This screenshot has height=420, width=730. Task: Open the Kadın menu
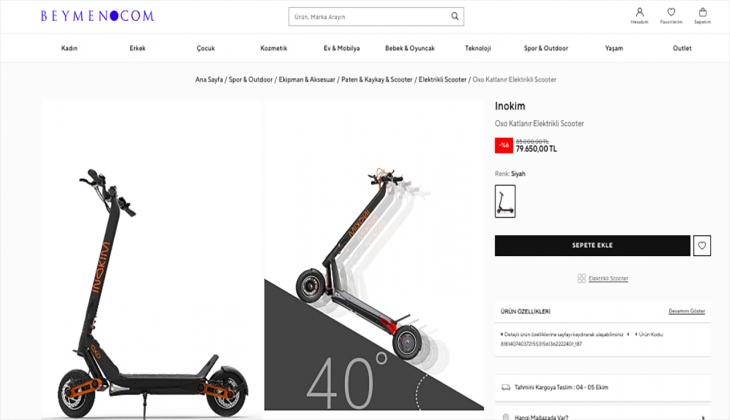(69, 48)
